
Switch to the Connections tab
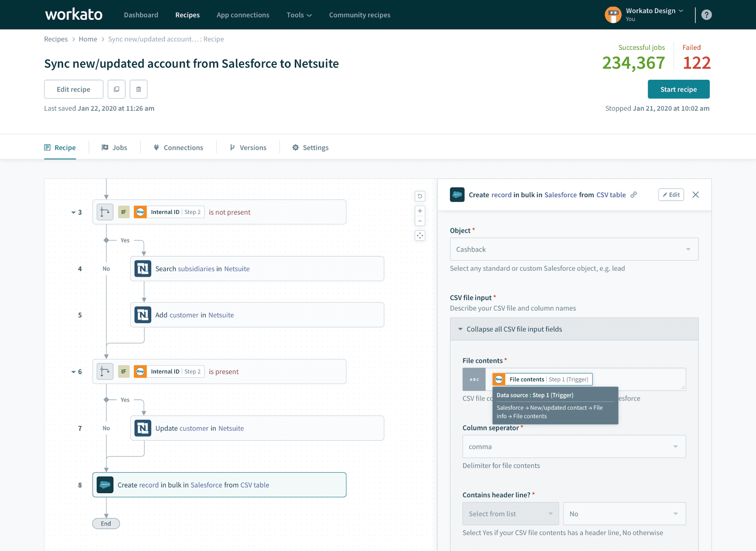pos(178,147)
